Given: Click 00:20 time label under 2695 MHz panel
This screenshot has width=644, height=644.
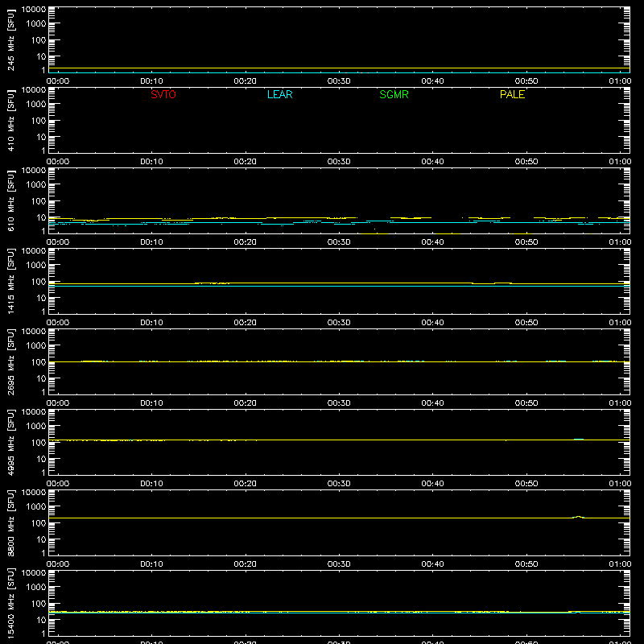Looking at the screenshot, I should 246,403.
